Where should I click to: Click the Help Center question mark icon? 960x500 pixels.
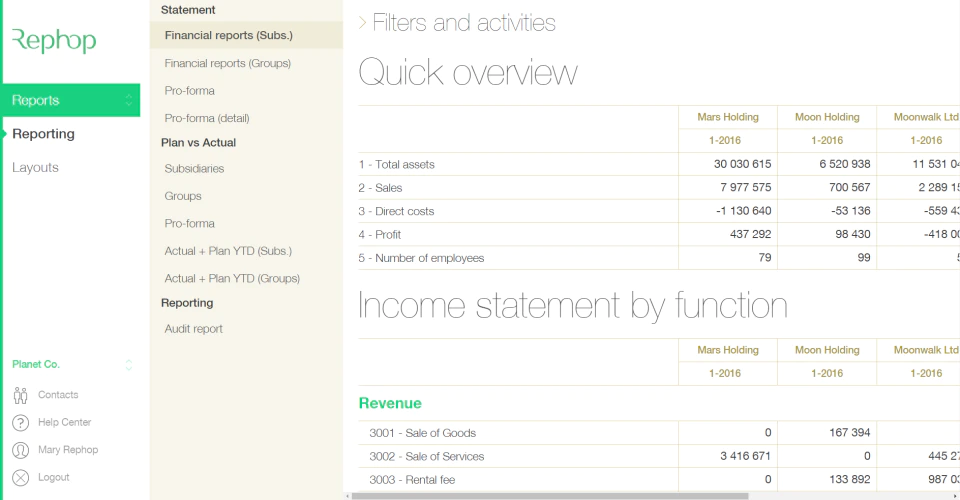click(20, 423)
